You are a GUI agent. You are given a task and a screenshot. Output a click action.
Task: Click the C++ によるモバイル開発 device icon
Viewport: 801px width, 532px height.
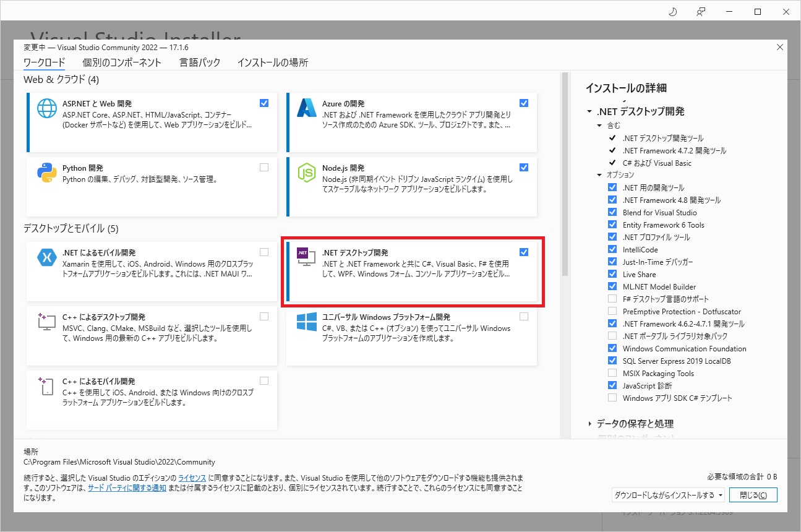click(x=46, y=386)
